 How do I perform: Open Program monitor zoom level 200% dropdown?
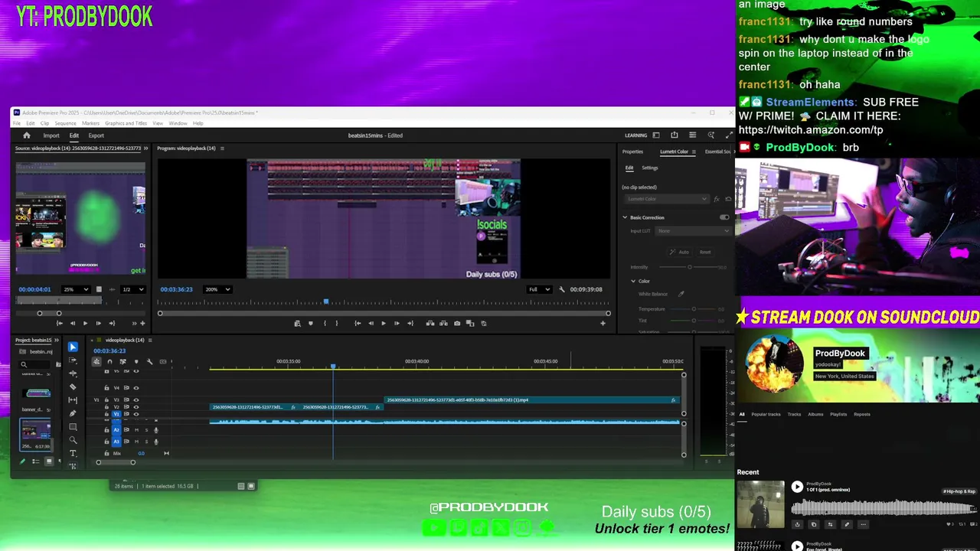point(217,289)
